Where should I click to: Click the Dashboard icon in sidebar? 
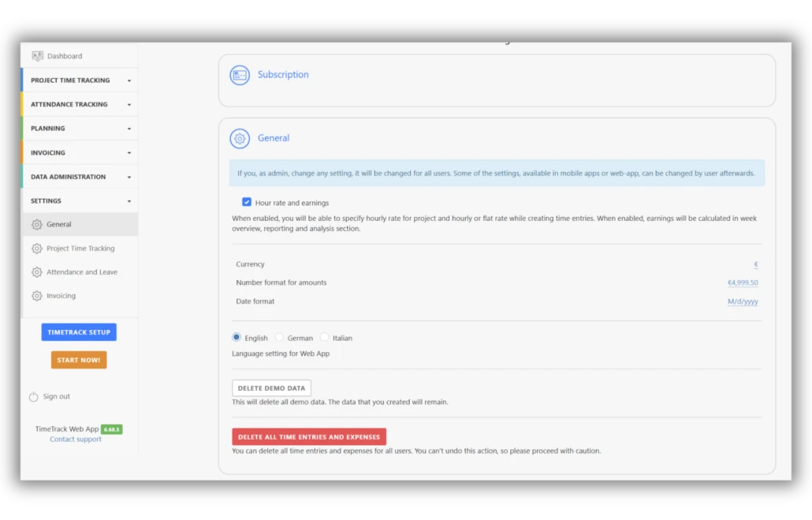point(37,56)
